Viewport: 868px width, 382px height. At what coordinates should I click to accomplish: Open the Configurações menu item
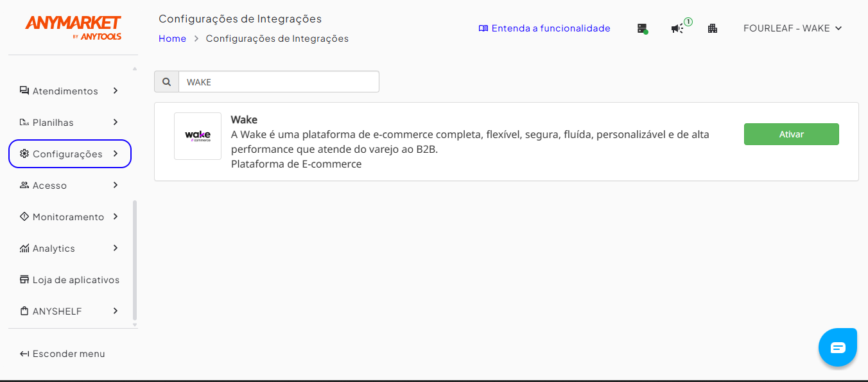tap(70, 154)
